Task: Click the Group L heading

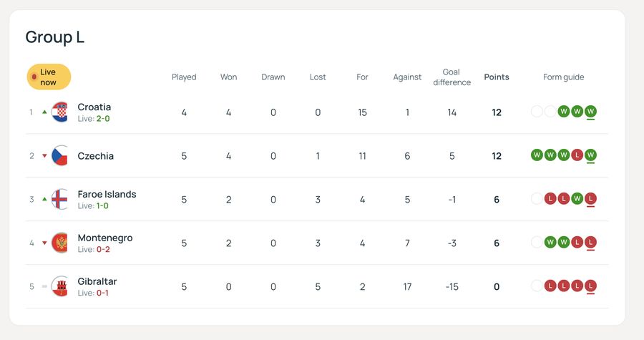Action: [55, 37]
